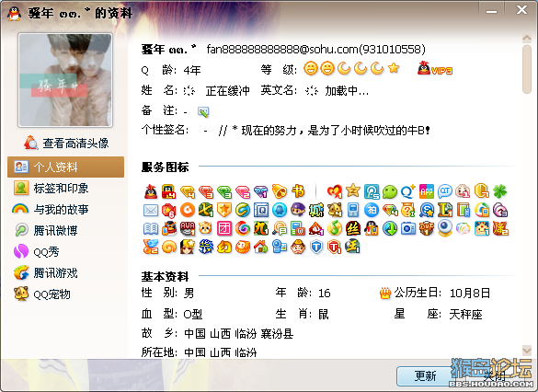Close the profile window with X

pyautogui.click(x=521, y=10)
